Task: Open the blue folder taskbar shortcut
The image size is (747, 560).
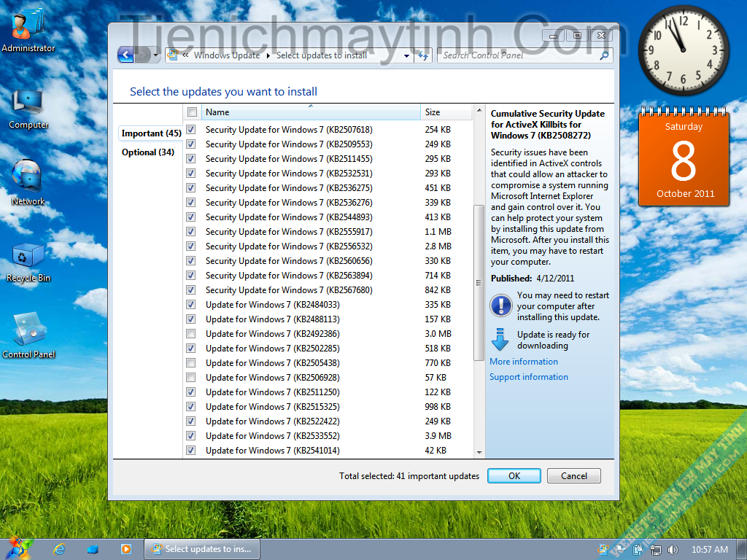Action: [x=93, y=549]
